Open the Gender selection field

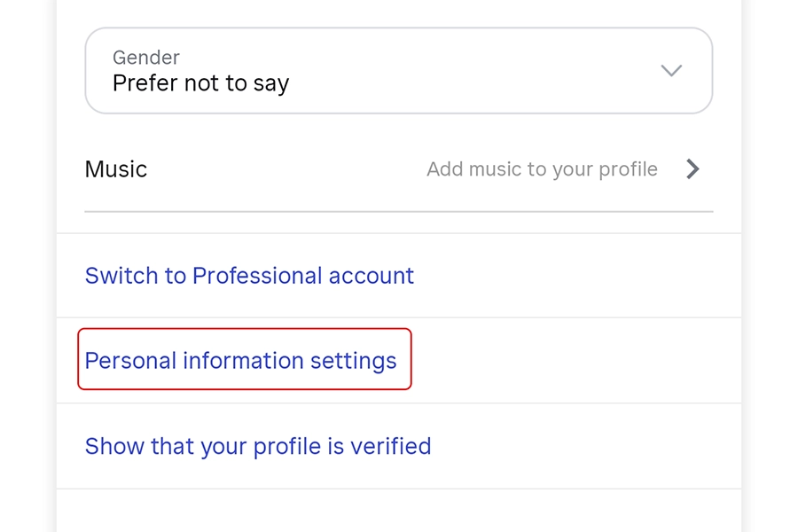click(398, 71)
